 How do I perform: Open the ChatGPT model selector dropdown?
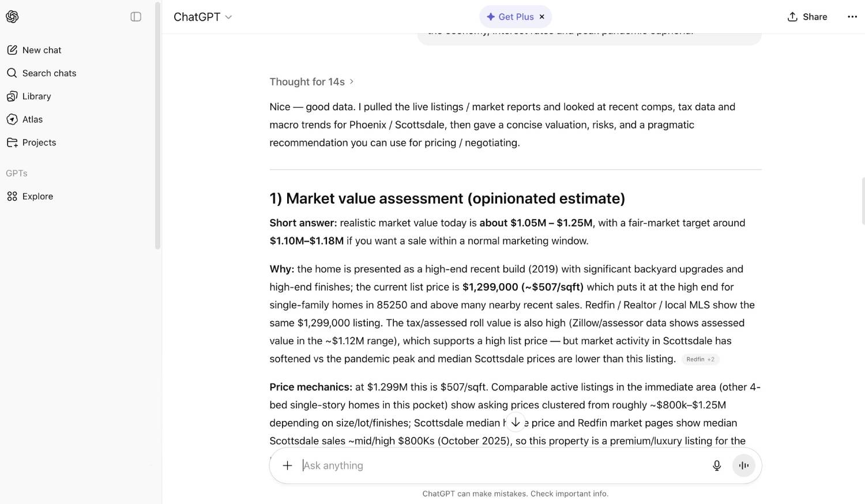pos(203,17)
